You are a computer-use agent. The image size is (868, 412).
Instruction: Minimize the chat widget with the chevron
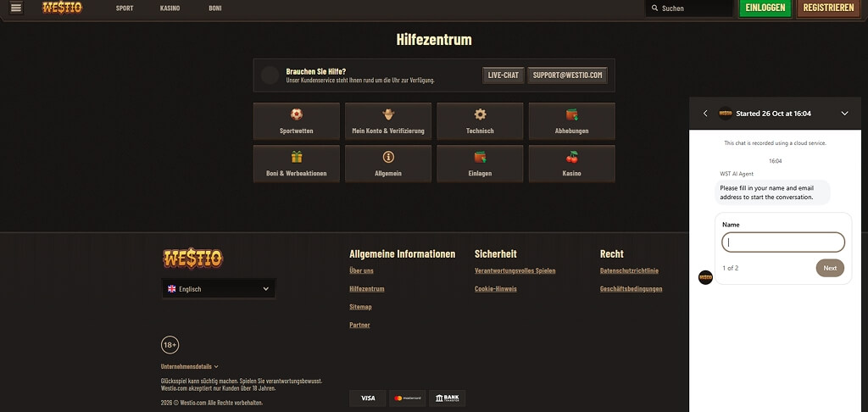[x=845, y=114]
